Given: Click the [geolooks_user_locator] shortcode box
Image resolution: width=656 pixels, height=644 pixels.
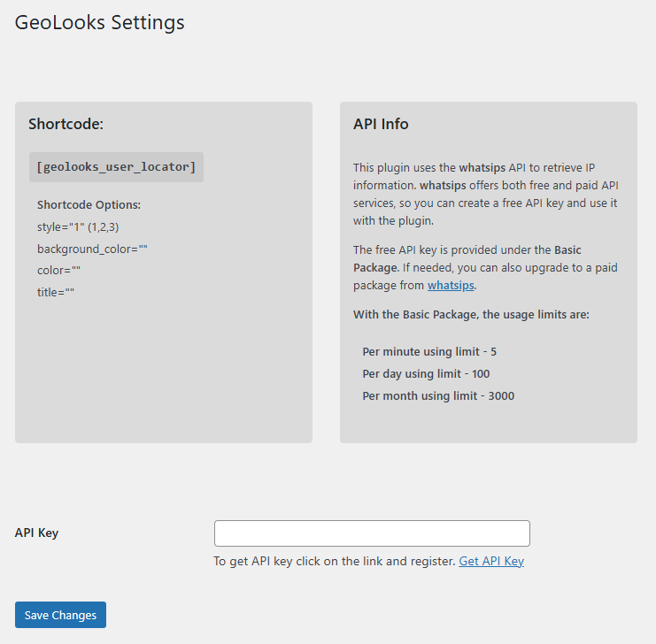Looking at the screenshot, I should click(116, 167).
